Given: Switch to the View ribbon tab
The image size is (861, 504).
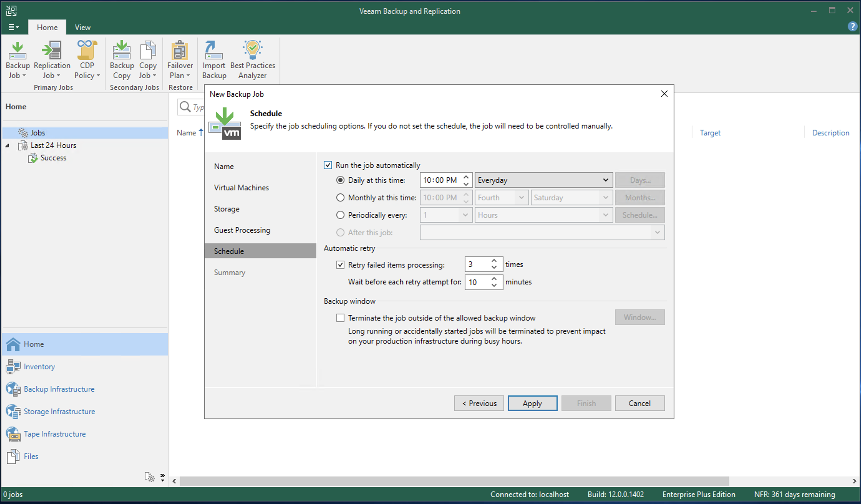Looking at the screenshot, I should 83,27.
